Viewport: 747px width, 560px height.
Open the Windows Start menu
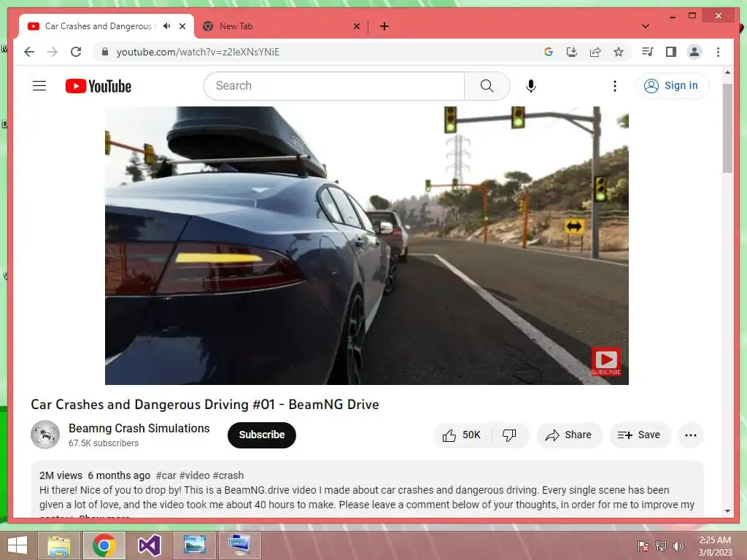click(18, 545)
